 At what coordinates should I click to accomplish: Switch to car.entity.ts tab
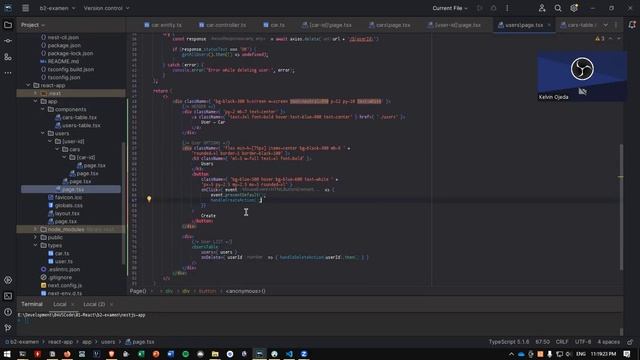point(163,25)
